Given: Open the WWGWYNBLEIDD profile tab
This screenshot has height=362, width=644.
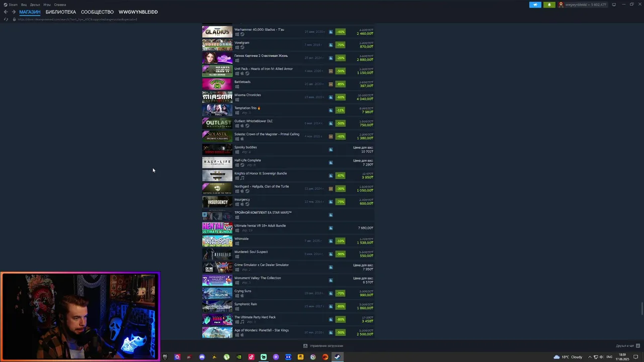Looking at the screenshot, I should (x=138, y=12).
